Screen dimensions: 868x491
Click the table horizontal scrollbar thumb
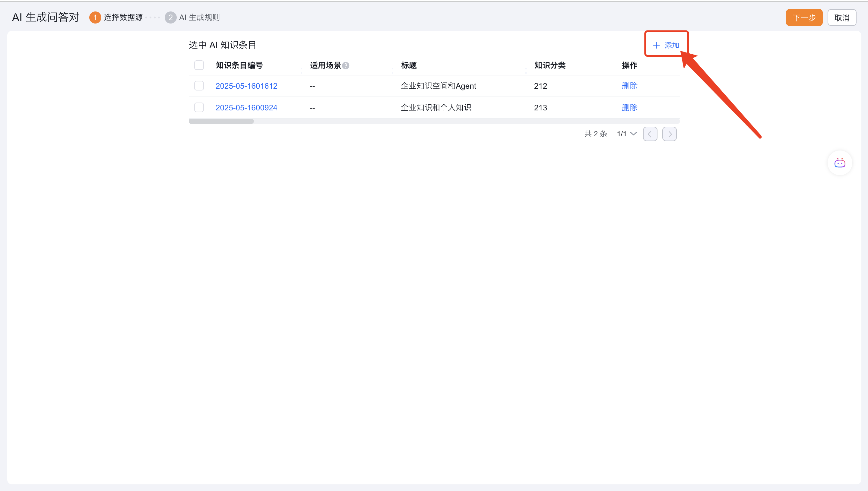pos(221,122)
